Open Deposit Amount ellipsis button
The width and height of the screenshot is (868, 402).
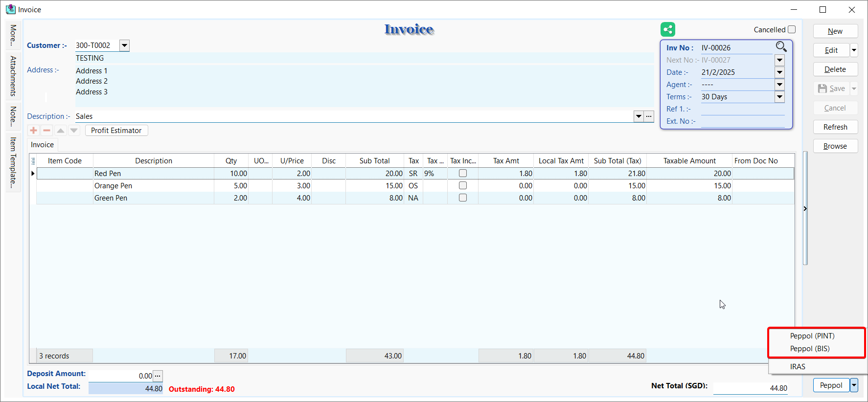point(158,376)
